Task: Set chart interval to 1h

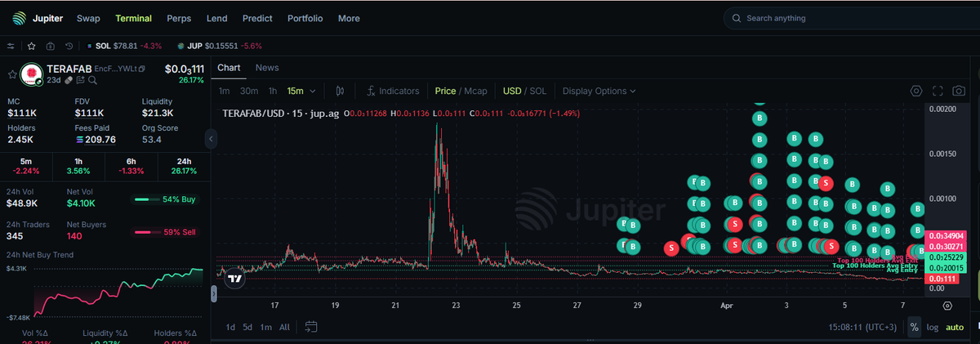Action: pos(273,91)
